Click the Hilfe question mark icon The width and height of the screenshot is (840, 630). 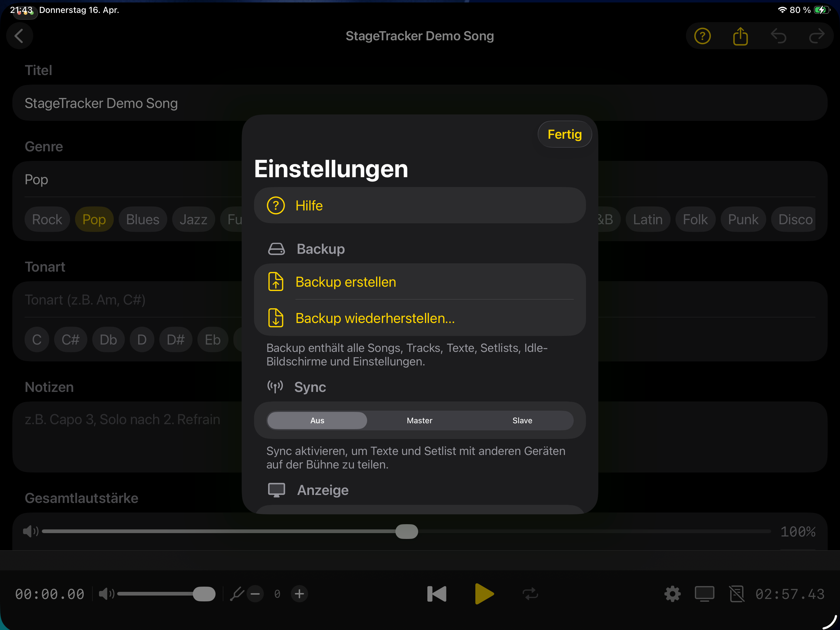point(276,205)
